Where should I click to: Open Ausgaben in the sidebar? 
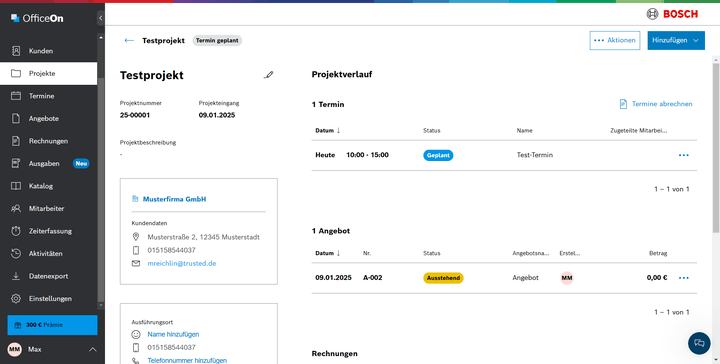tap(49, 163)
